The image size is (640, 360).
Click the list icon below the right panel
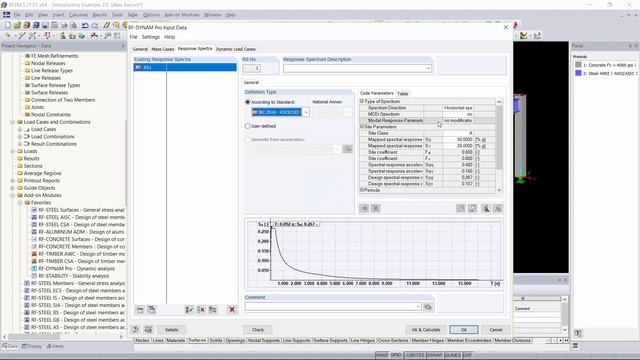[x=576, y=346]
